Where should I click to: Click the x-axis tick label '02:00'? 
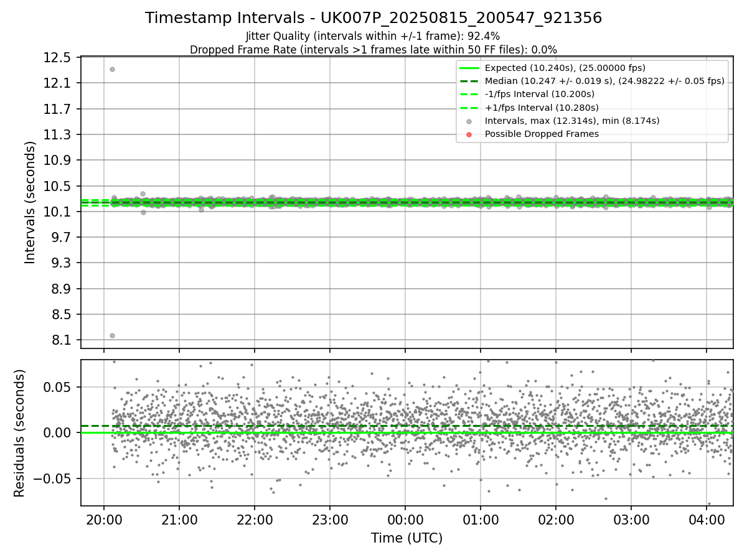[x=556, y=519]
